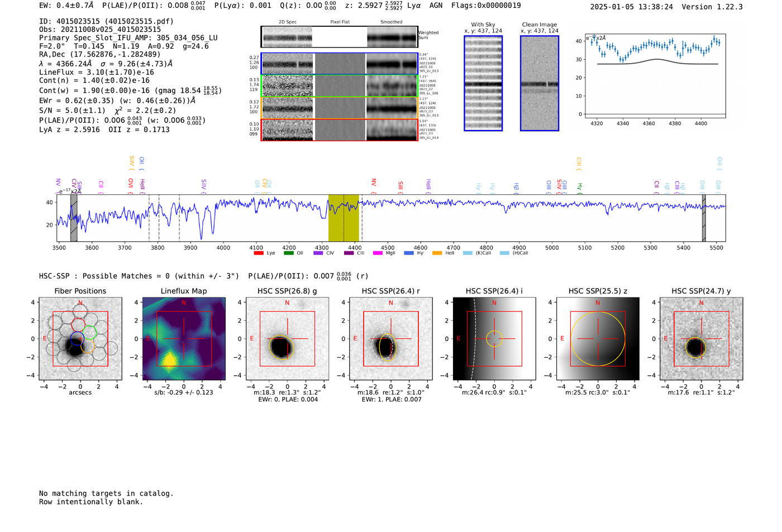Open the Lineflux Map panel
The width and height of the screenshot is (782, 532).
[184, 339]
